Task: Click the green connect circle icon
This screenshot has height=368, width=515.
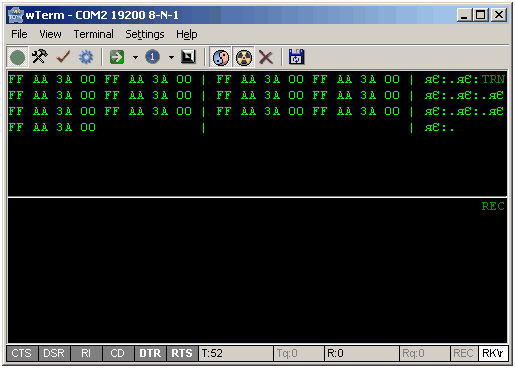Action: point(17,57)
